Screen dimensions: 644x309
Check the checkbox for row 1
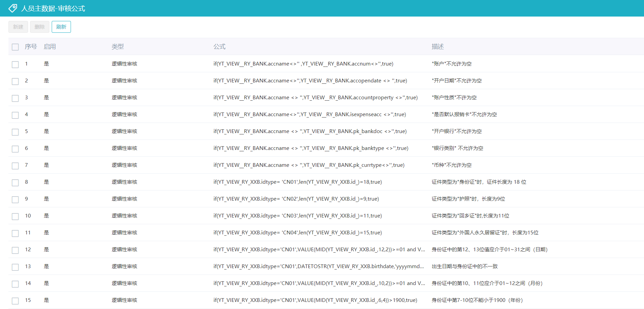click(x=15, y=64)
